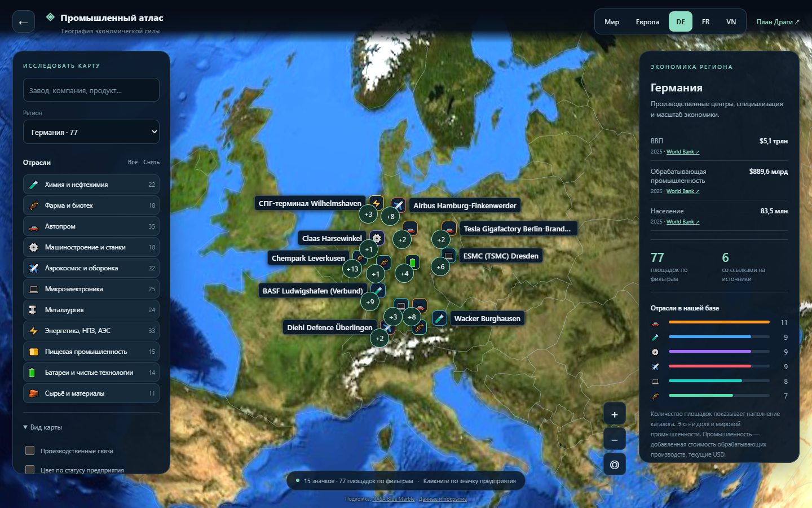Expand the +4 cluster below battery marker

(x=404, y=273)
